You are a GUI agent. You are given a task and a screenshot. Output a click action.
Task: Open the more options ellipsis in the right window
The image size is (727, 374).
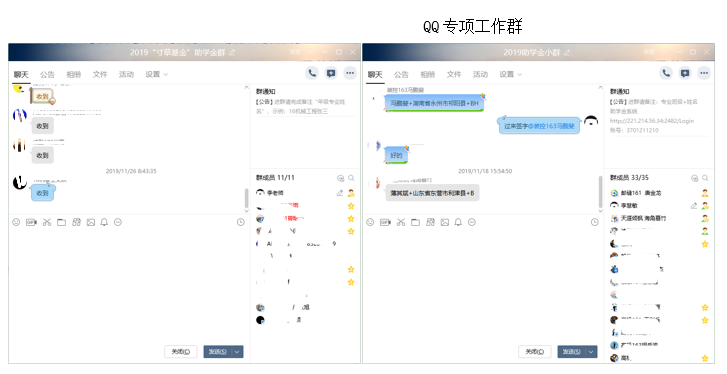click(x=704, y=73)
